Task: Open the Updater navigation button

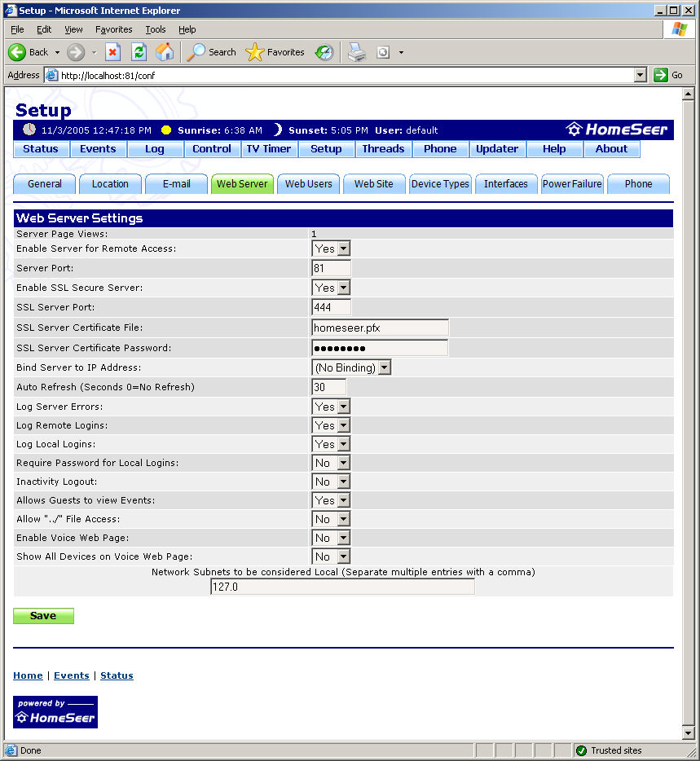Action: tap(497, 149)
